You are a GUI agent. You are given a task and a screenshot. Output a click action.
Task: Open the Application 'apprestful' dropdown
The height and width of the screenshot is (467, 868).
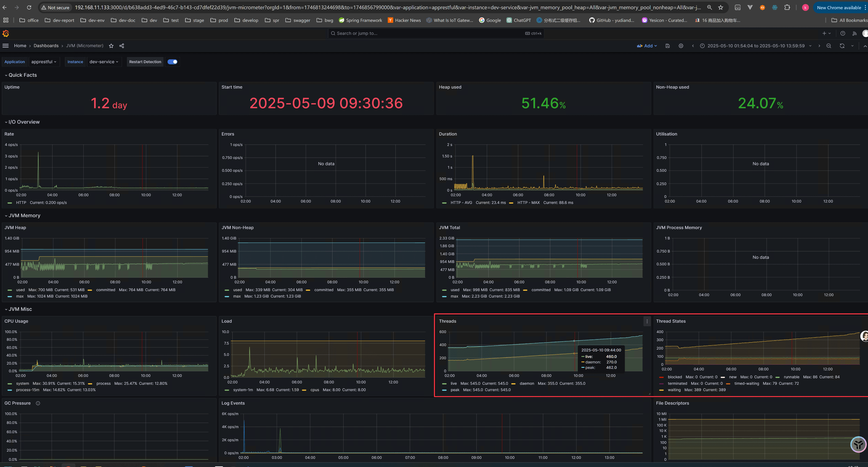tap(44, 62)
